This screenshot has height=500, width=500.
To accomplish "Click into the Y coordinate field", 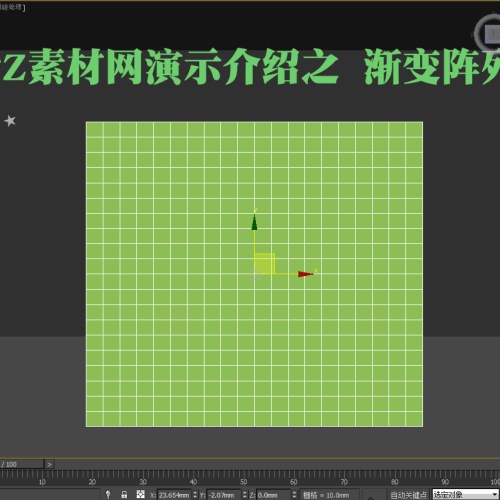I will click(224, 495).
